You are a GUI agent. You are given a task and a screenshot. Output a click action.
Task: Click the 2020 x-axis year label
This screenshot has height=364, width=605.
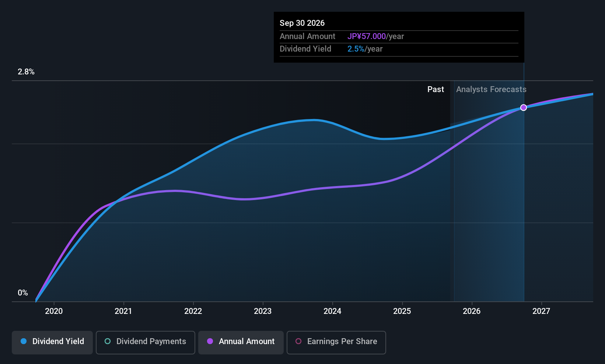tap(54, 311)
